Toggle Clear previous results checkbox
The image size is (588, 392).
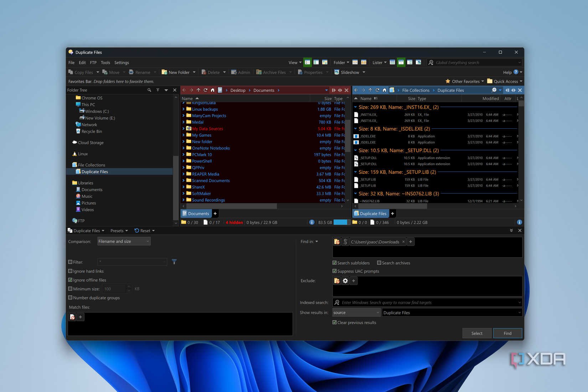(335, 323)
